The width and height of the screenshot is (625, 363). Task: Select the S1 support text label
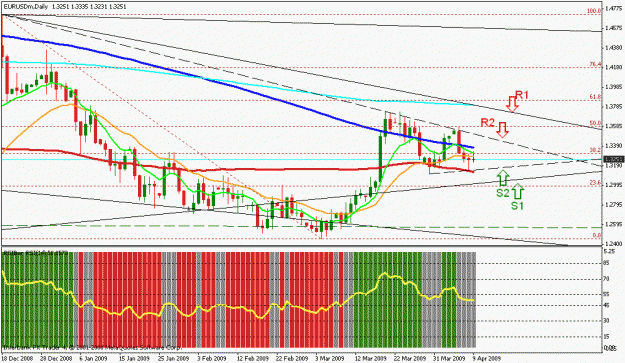517,206
